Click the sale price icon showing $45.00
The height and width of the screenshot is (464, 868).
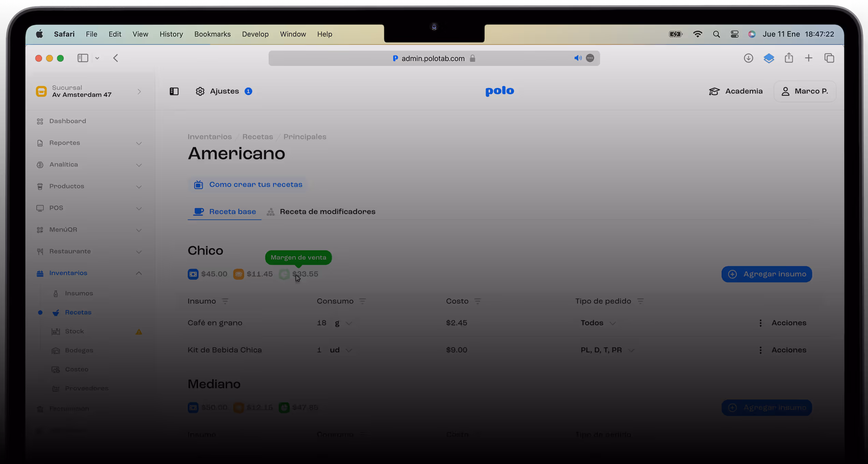coord(193,274)
